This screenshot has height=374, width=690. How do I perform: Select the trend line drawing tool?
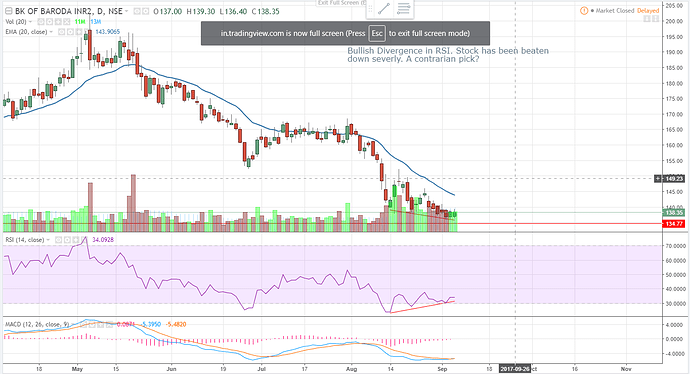click(x=384, y=9)
